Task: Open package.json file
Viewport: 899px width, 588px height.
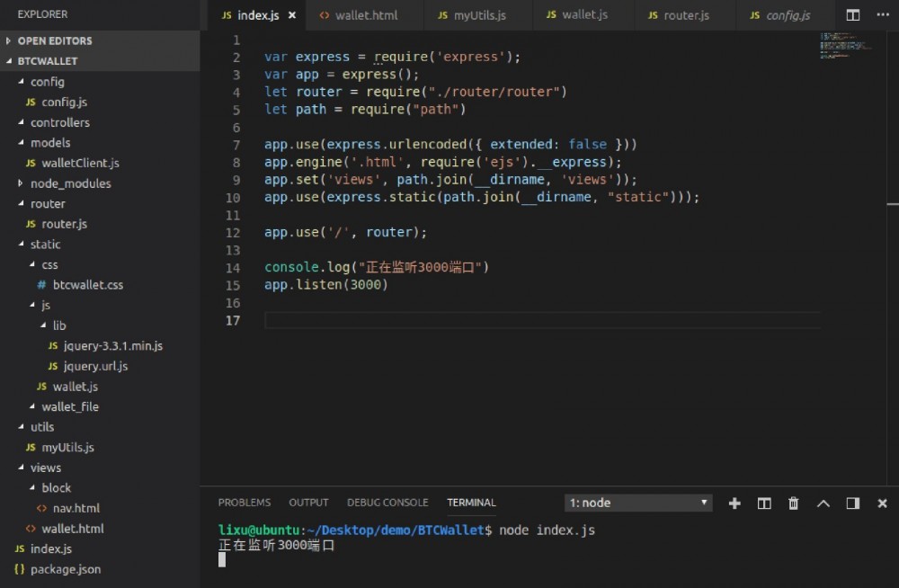Action: pyautogui.click(x=100, y=569)
